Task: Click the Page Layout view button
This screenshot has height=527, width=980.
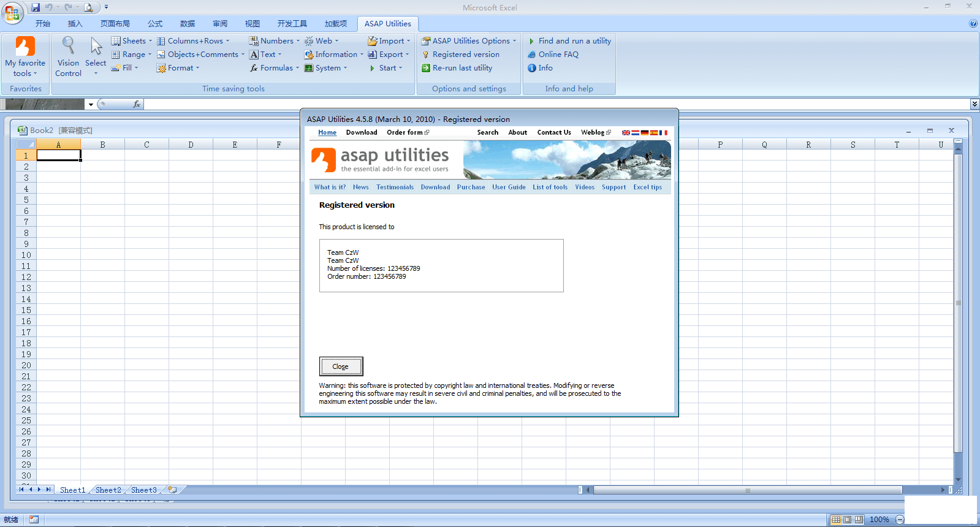Action: [847, 520]
